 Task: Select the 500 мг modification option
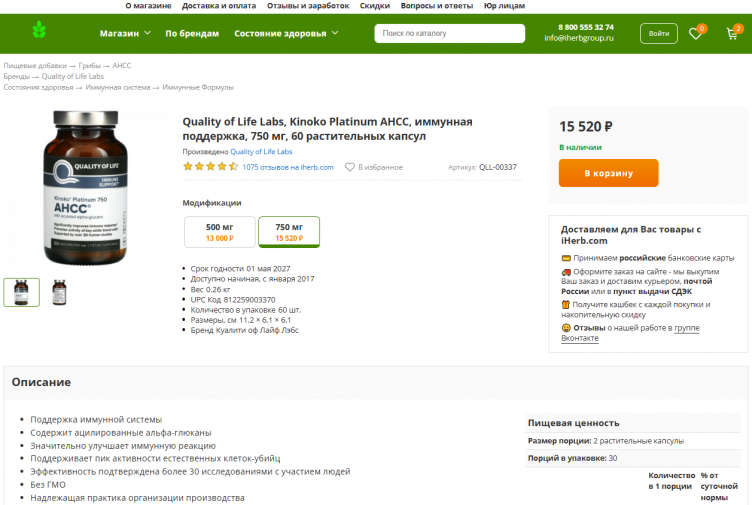(x=219, y=232)
